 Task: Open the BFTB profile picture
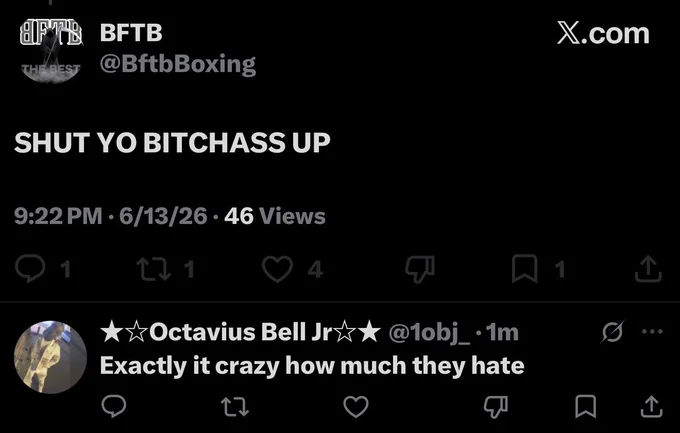(x=51, y=50)
